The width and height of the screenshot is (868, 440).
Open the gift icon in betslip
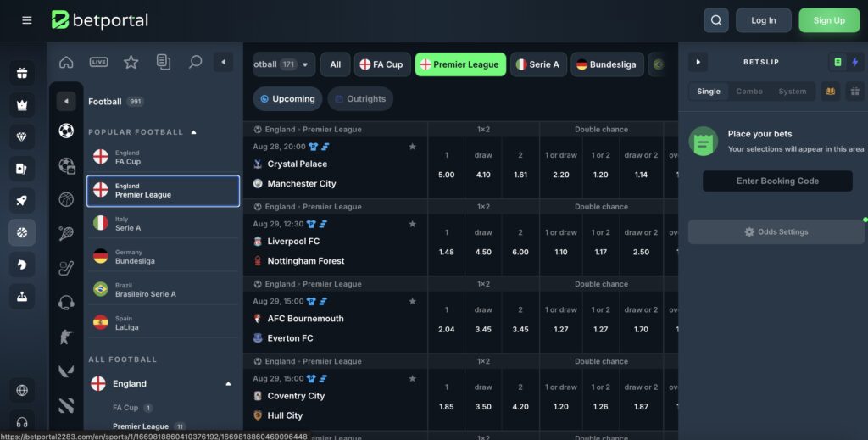click(854, 92)
